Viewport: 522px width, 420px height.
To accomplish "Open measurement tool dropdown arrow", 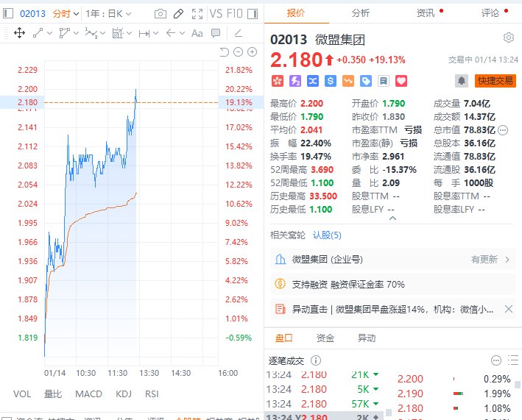I will (129, 33).
